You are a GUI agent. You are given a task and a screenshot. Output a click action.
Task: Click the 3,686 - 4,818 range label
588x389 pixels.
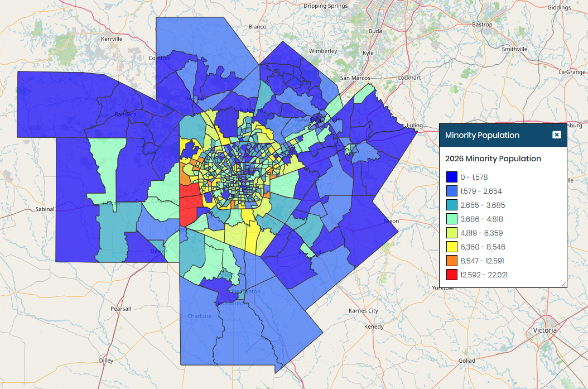coord(482,219)
